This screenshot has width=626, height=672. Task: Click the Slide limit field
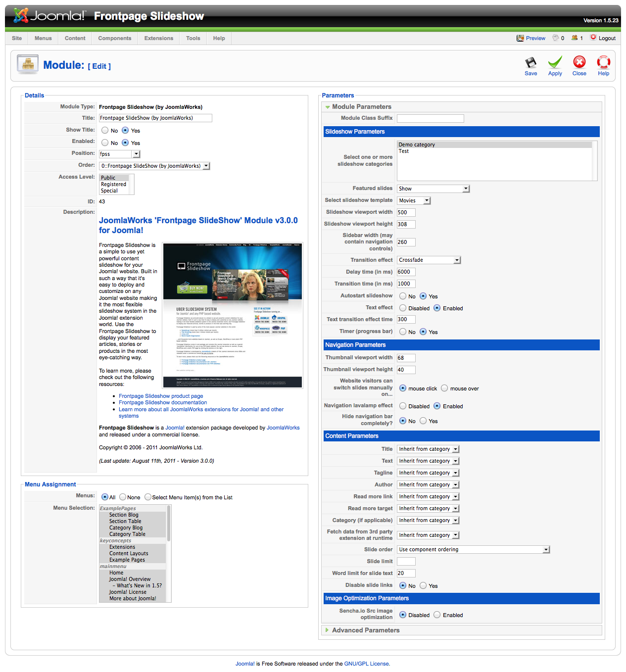click(x=406, y=562)
